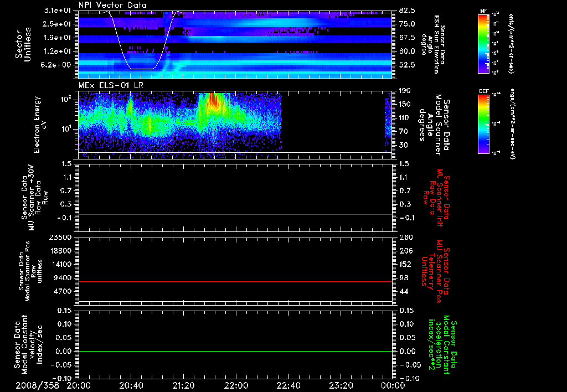Click the green "Model Constant acceleration" label

point(442,345)
